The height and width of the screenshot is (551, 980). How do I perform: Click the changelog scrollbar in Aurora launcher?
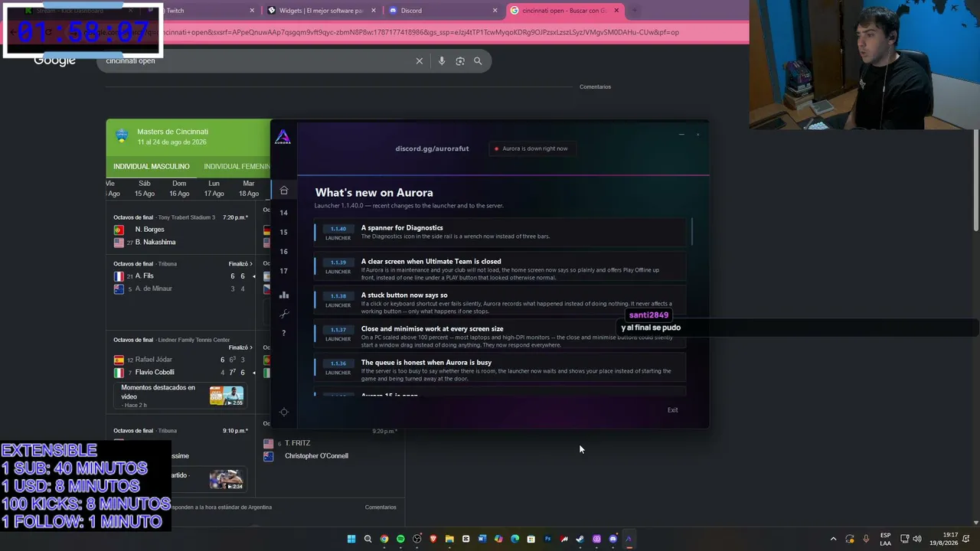(x=691, y=232)
